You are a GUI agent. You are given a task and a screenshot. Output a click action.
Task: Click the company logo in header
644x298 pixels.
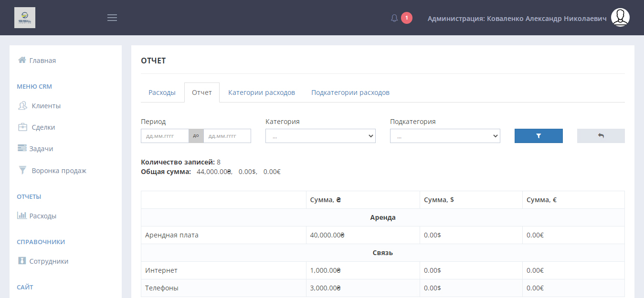pos(25,18)
